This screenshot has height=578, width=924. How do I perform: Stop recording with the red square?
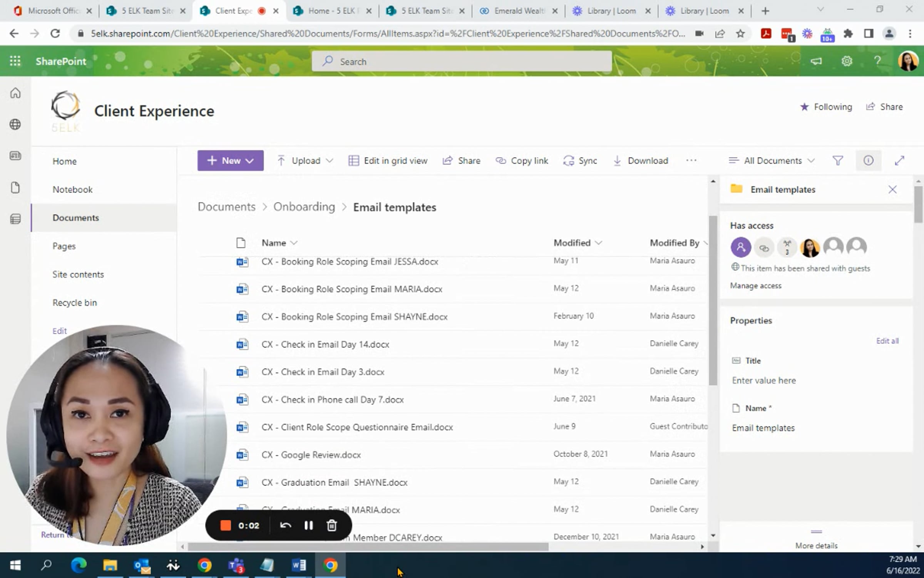pos(226,525)
